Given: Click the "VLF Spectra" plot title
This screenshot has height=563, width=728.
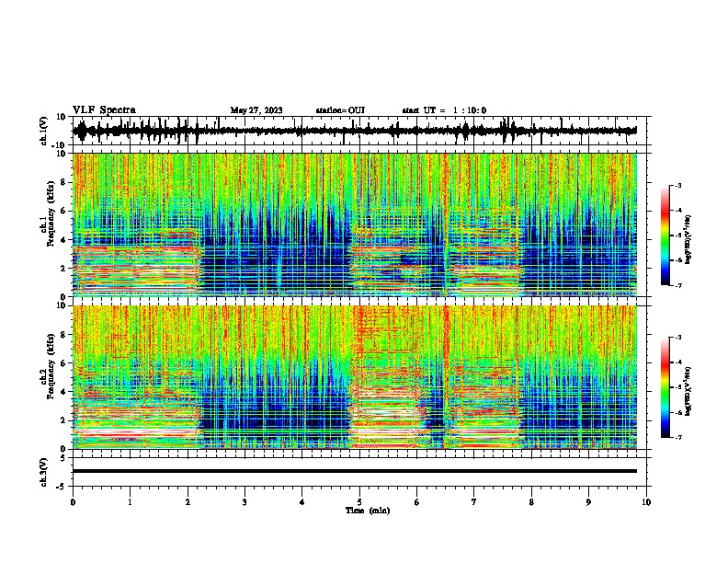Looking at the screenshot, I should coord(105,110).
